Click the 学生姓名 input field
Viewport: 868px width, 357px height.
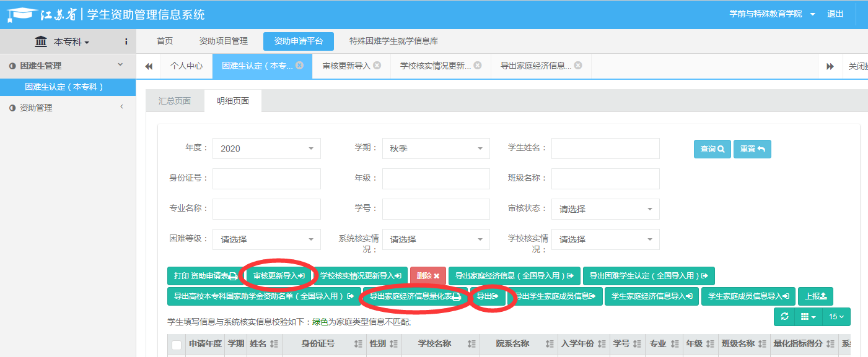[x=605, y=148]
